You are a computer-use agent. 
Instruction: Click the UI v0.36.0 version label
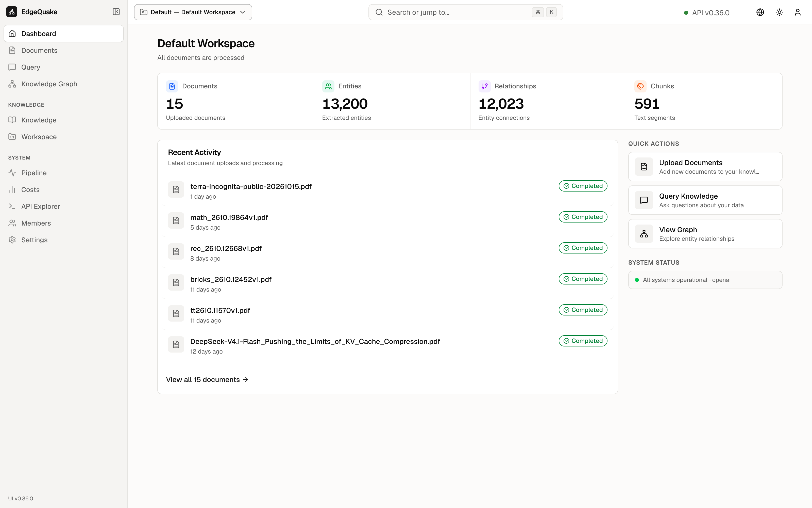(x=21, y=498)
